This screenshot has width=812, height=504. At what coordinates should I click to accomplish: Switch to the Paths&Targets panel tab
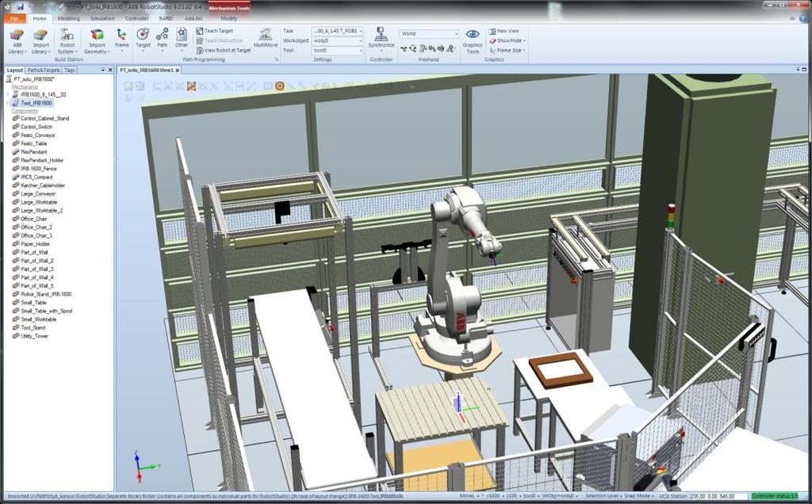44,70
